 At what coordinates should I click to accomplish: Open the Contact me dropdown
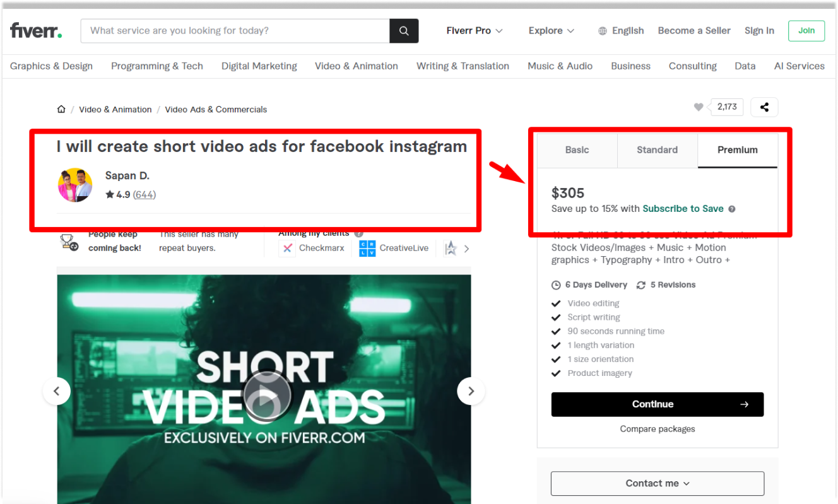pos(658,483)
